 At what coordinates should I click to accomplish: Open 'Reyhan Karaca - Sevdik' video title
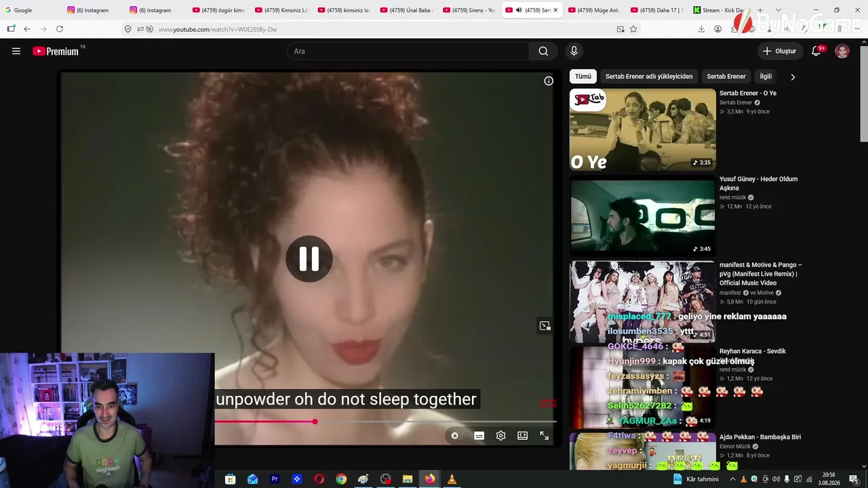[753, 351]
